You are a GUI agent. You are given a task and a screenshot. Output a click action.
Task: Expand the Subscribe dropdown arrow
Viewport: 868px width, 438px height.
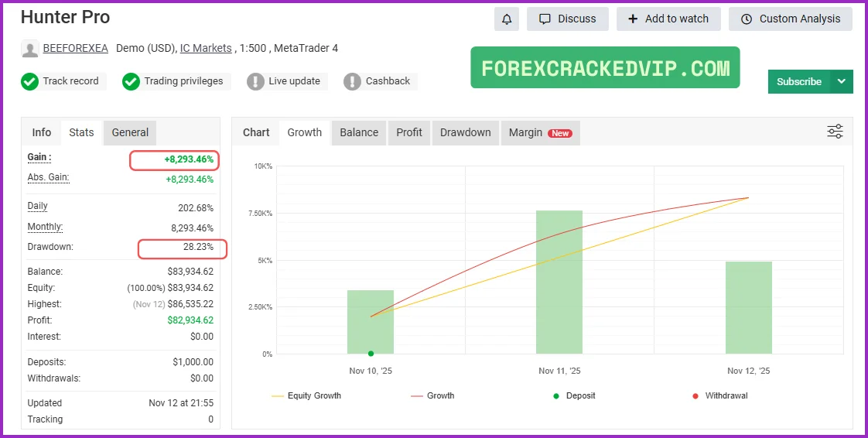pos(842,81)
